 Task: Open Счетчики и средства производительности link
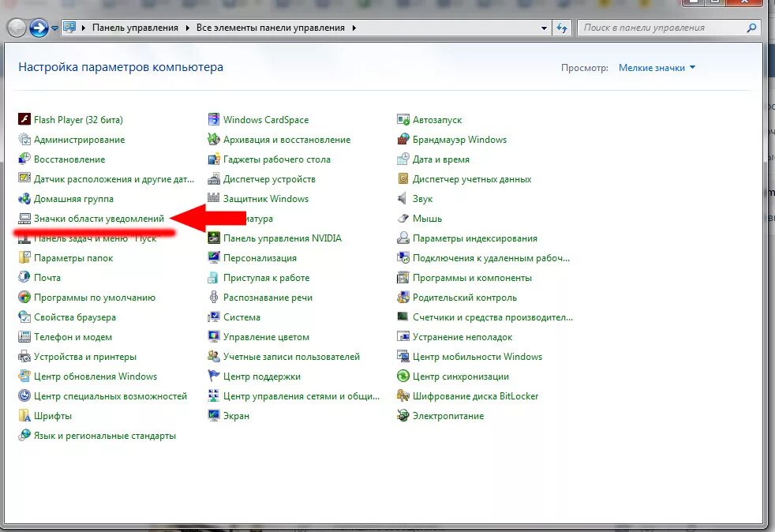[492, 317]
